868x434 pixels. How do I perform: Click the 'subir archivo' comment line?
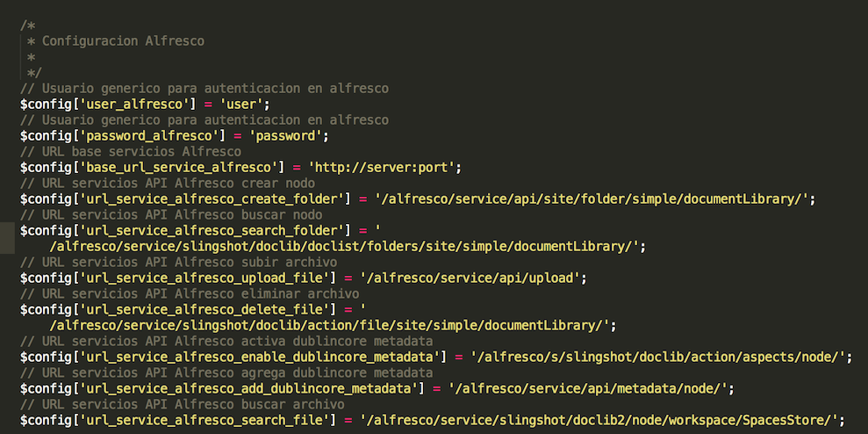(179, 262)
